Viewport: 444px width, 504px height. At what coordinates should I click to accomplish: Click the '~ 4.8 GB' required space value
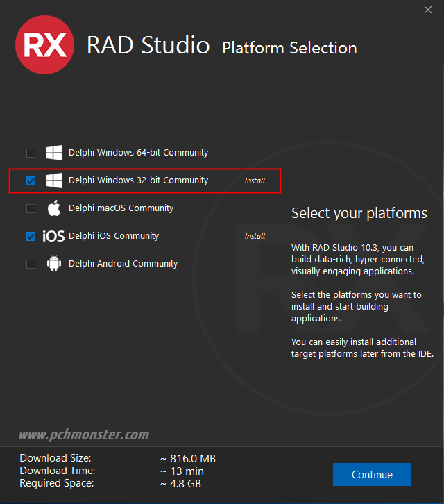pyautogui.click(x=180, y=483)
